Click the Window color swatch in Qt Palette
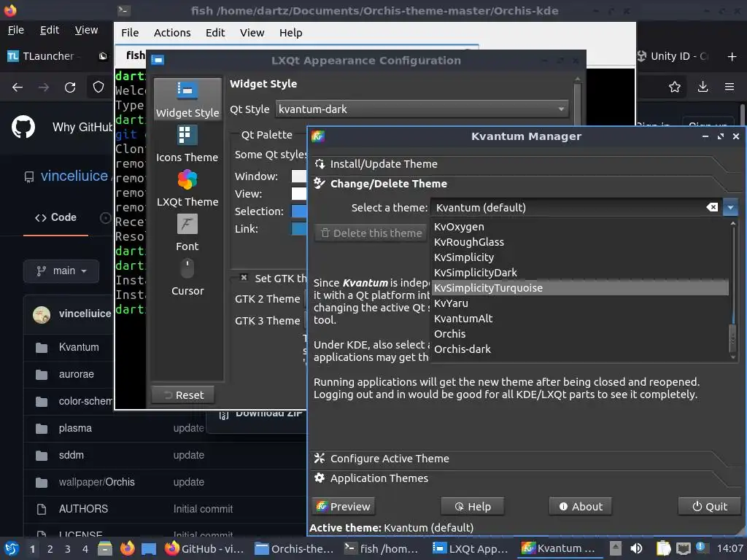Screen dimensions: 747x560 point(299,176)
